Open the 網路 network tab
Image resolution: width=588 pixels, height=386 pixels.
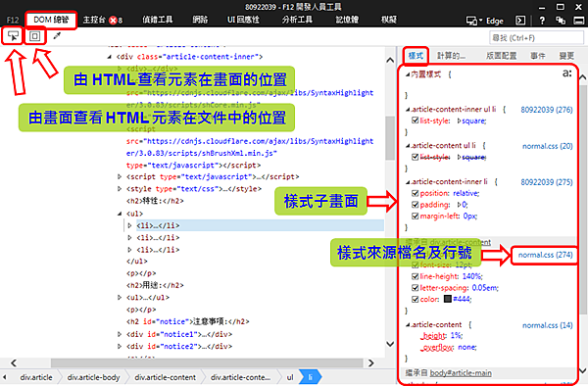pos(200,20)
